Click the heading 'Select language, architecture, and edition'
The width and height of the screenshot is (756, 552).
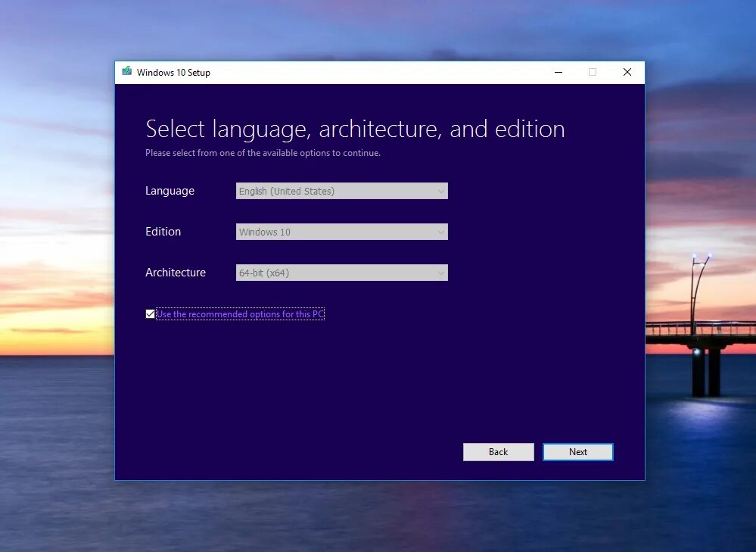tap(355, 129)
